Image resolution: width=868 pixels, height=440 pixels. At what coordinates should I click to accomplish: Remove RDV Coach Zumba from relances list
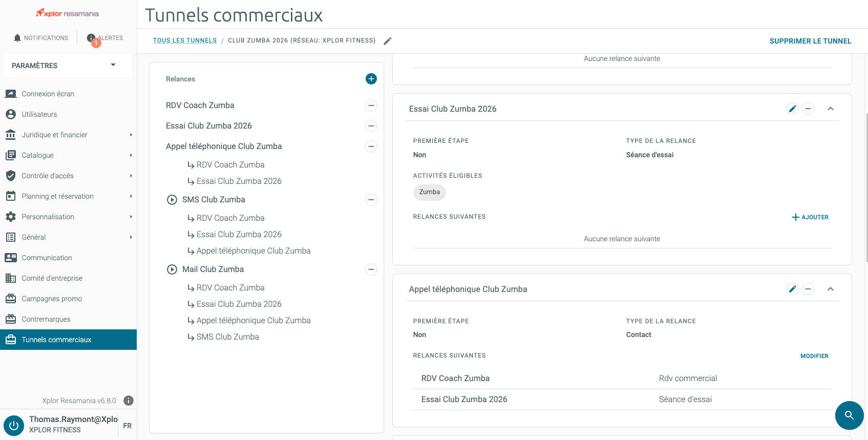point(371,106)
